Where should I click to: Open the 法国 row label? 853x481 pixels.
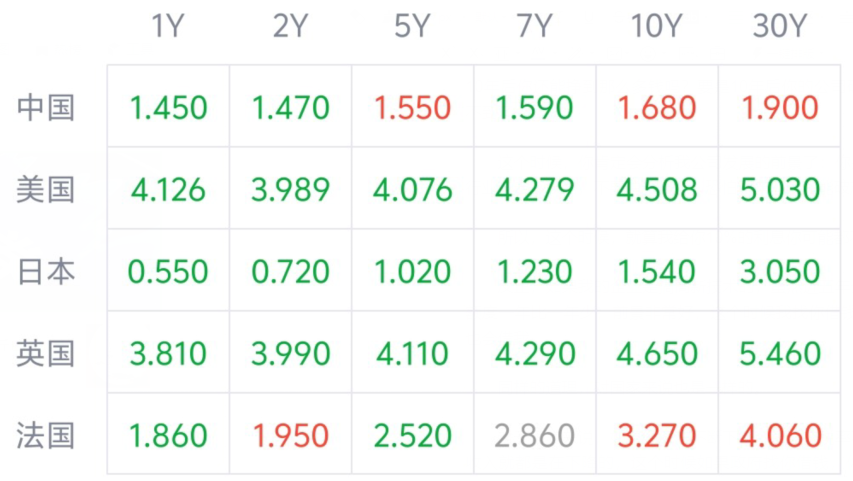tap(46, 436)
